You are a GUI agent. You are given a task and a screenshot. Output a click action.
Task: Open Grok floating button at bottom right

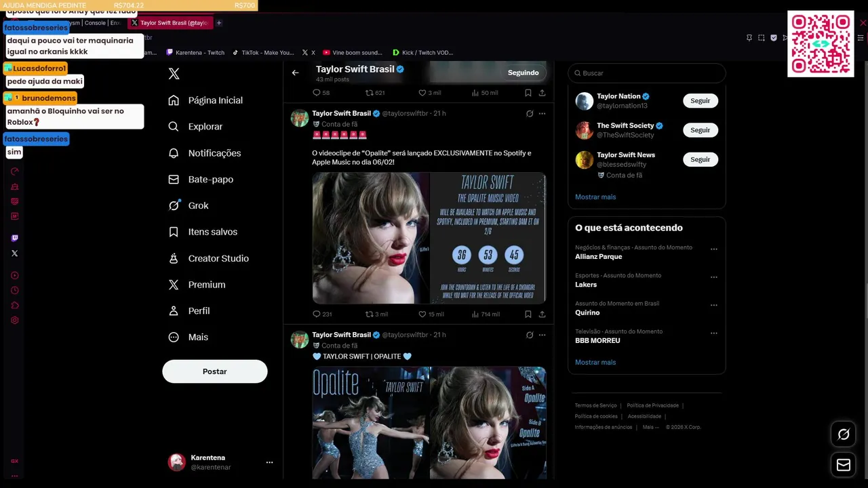pos(844,434)
